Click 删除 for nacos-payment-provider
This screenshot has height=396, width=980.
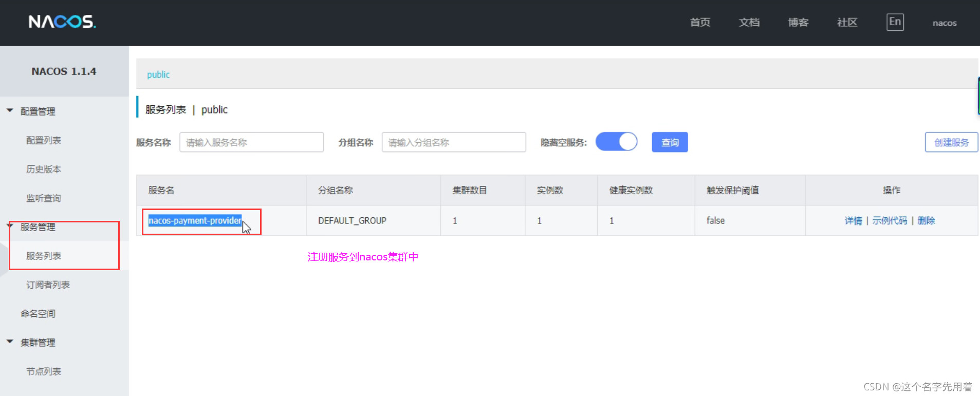(x=926, y=220)
